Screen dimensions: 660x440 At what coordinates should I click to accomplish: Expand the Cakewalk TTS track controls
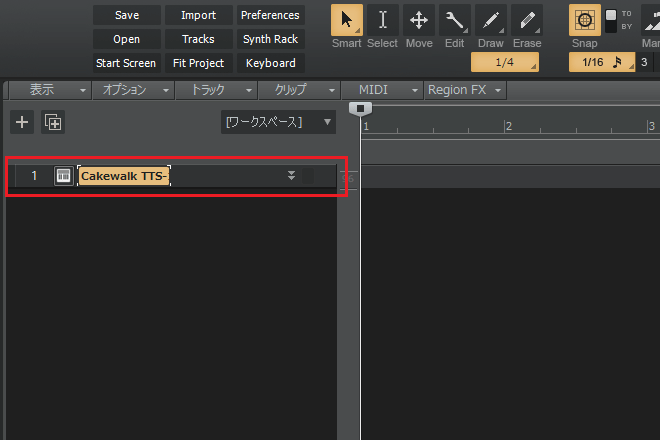coord(291,175)
